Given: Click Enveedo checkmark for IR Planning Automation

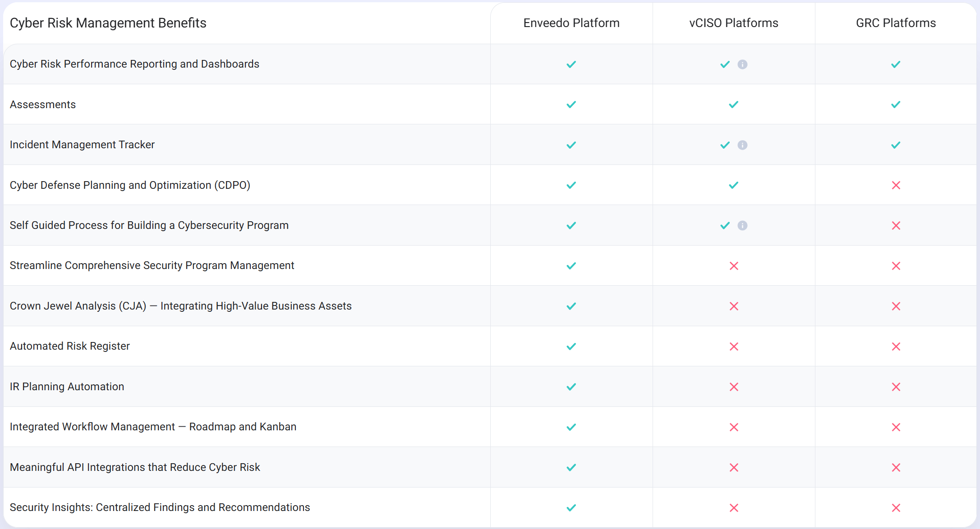Looking at the screenshot, I should coord(571,387).
